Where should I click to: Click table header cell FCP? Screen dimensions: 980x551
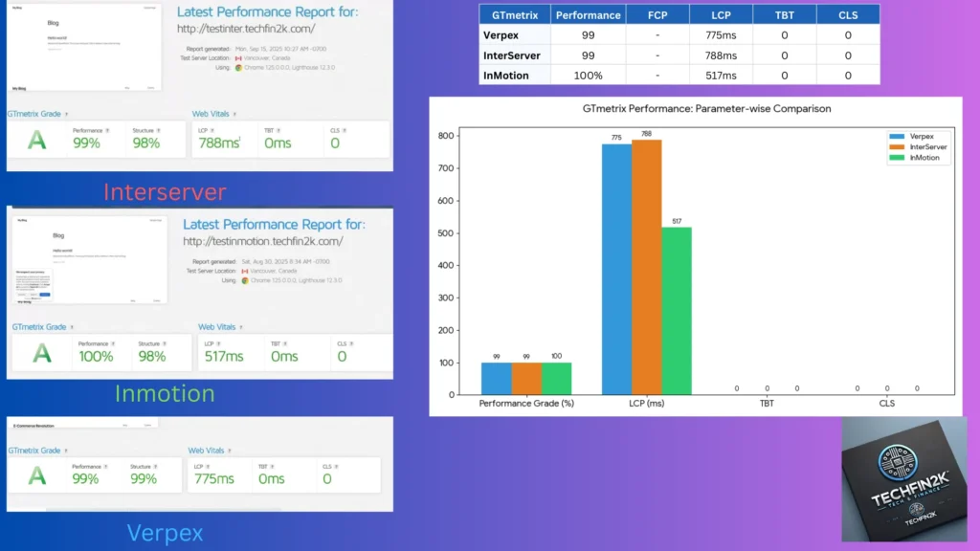tap(657, 15)
